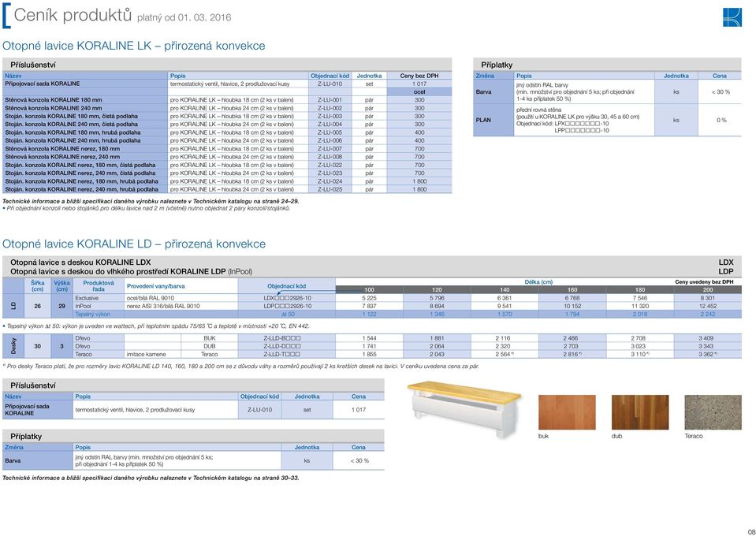Click the 'ocel' subheader cell
Screen dimensions: 756x536
coord(419,91)
